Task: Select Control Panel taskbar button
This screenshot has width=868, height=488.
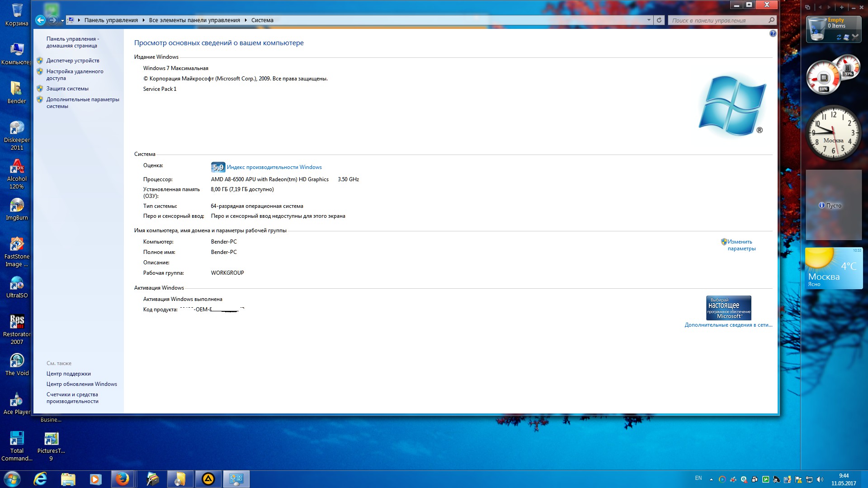Action: [x=236, y=479]
